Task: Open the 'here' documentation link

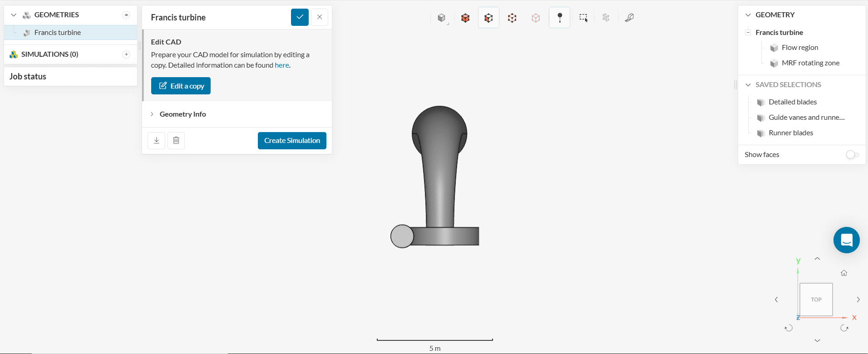Action: tap(281, 65)
